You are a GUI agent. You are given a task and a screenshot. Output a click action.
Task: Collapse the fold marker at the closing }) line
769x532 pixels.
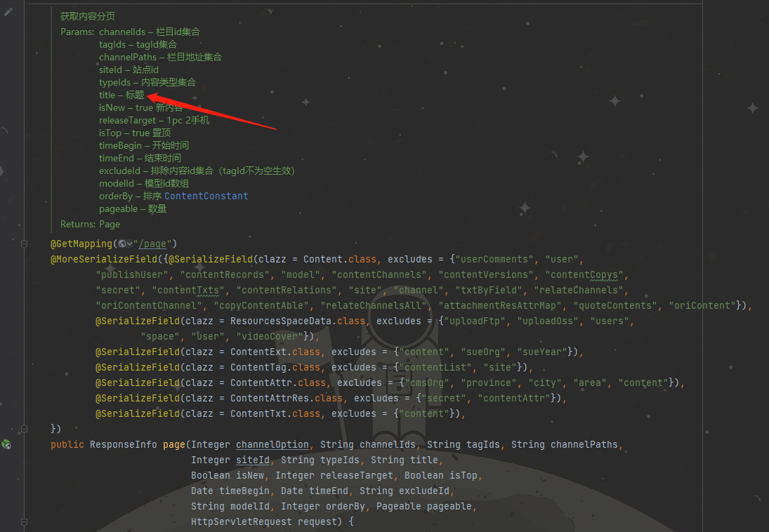tap(24, 429)
